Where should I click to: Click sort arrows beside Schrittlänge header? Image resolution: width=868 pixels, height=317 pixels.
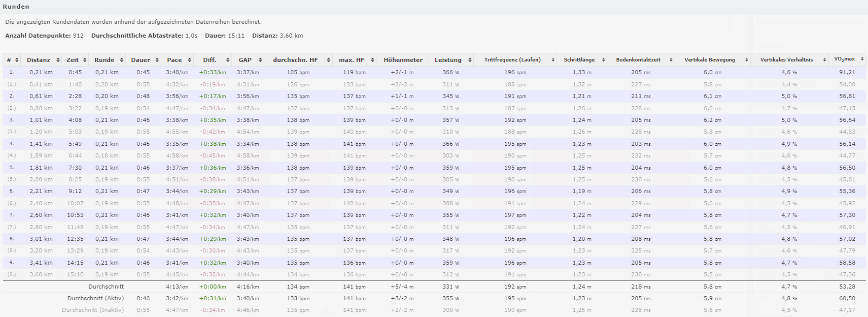coord(603,60)
